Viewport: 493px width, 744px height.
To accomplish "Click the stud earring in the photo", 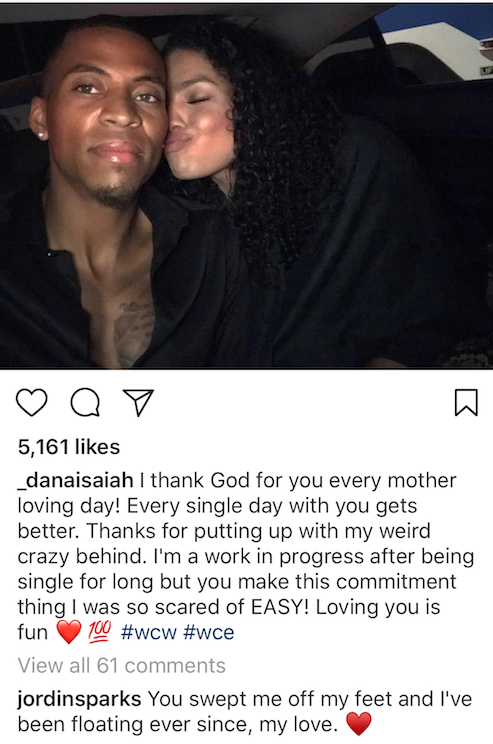I will (x=42, y=136).
